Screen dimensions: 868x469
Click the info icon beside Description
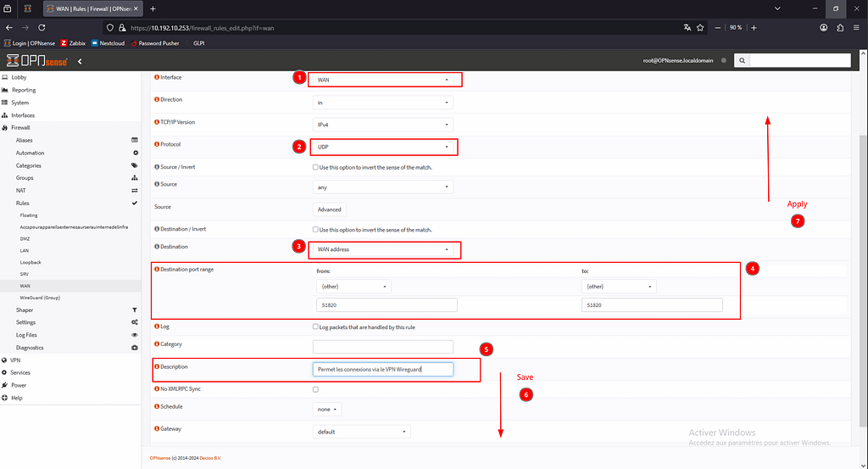(x=157, y=367)
